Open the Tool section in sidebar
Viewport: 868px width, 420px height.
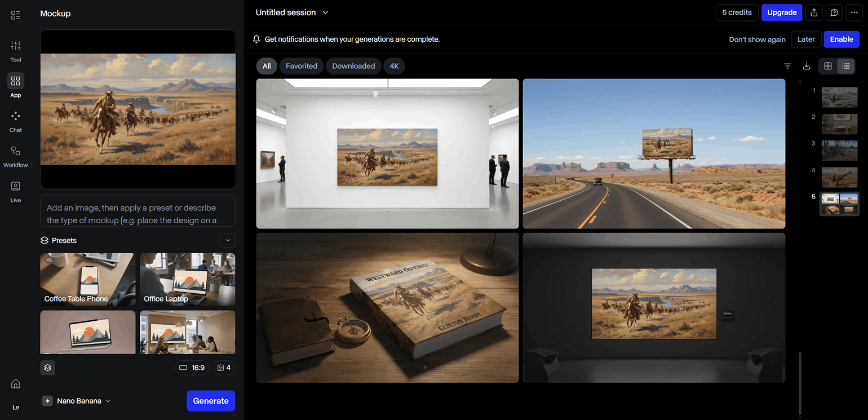16,51
